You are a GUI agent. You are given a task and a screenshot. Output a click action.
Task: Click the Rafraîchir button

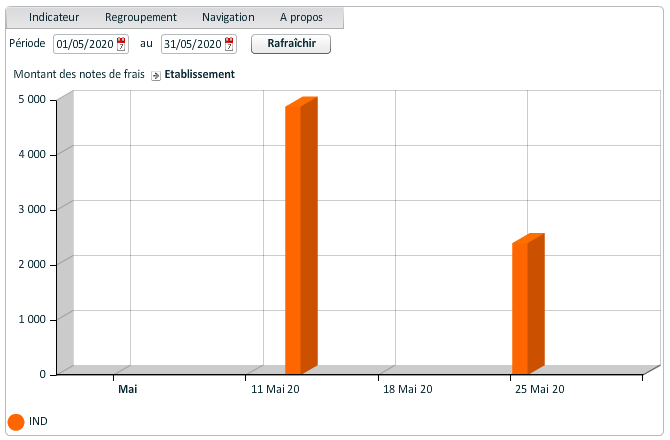click(x=291, y=44)
